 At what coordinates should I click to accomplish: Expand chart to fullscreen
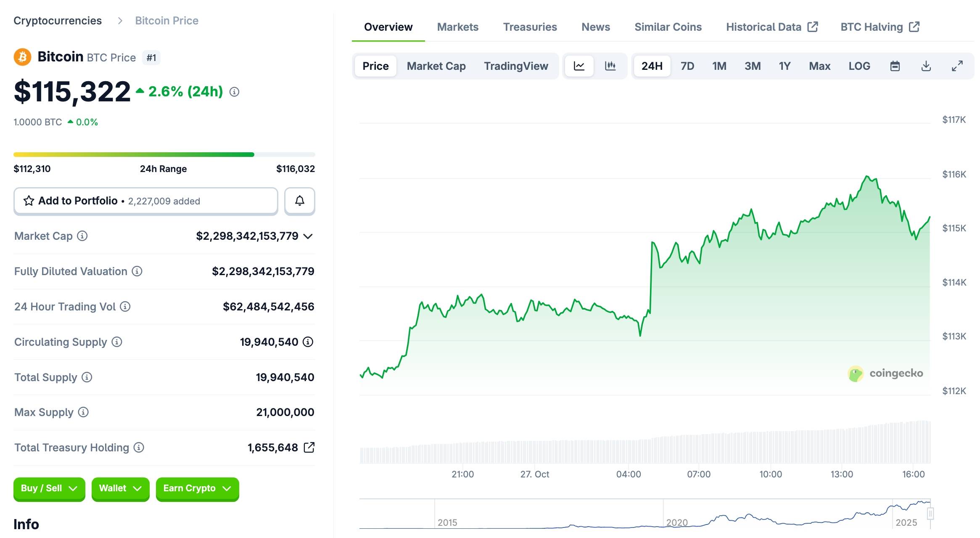click(x=957, y=66)
